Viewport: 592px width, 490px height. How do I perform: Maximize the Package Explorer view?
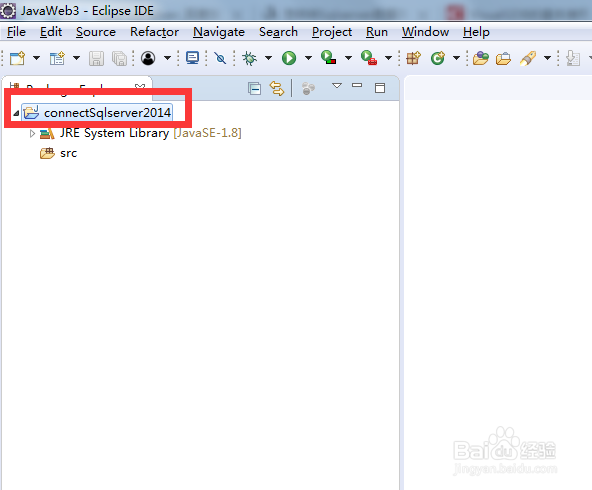(x=380, y=88)
